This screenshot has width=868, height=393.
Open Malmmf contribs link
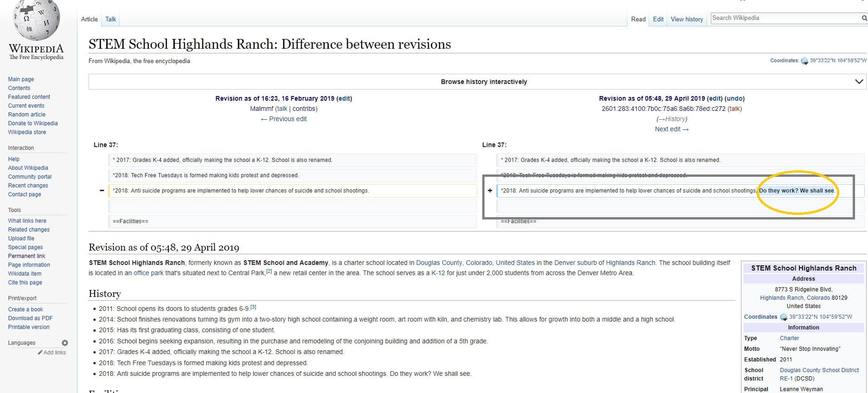[304, 109]
